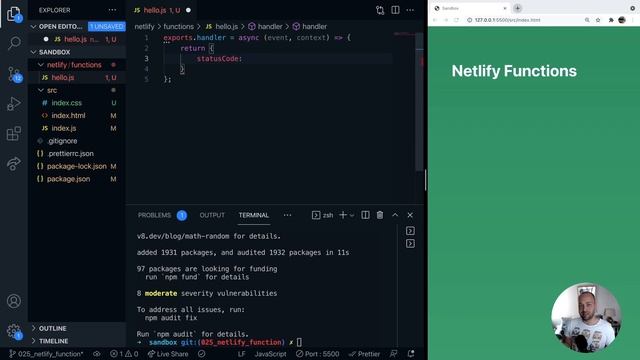The height and width of the screenshot is (360, 640).
Task: Click Prettier in the status bar
Action: coord(364,354)
